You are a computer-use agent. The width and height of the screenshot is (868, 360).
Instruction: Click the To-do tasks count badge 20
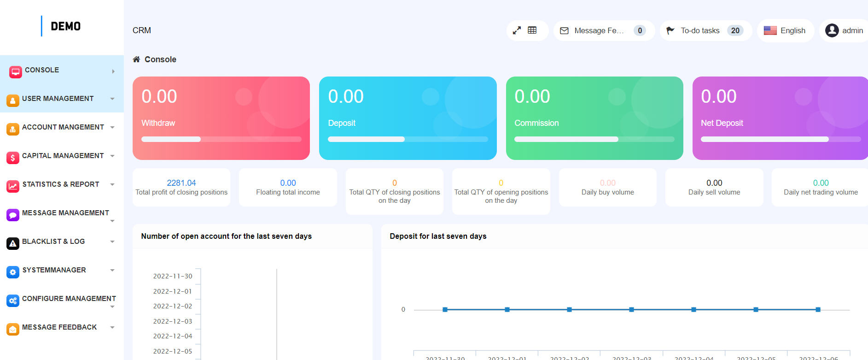[735, 30]
